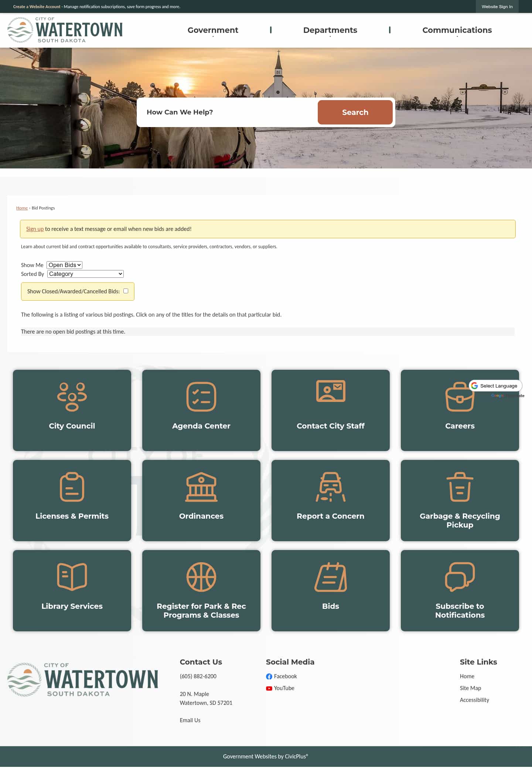
Task: Open the Report a Concern tile label
Action: (x=331, y=516)
